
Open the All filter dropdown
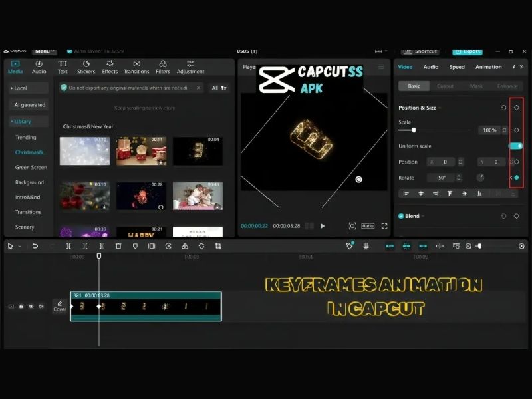219,88
